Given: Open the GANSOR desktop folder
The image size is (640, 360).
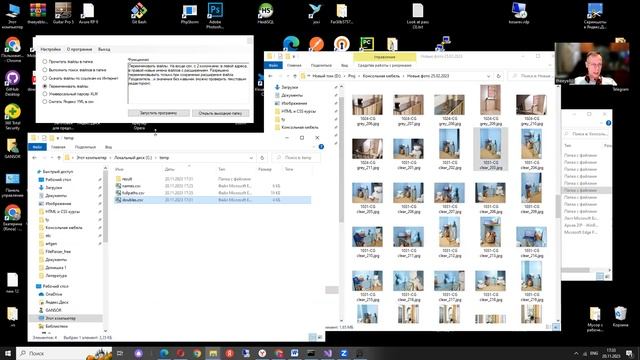Looking at the screenshot, I should (12, 149).
